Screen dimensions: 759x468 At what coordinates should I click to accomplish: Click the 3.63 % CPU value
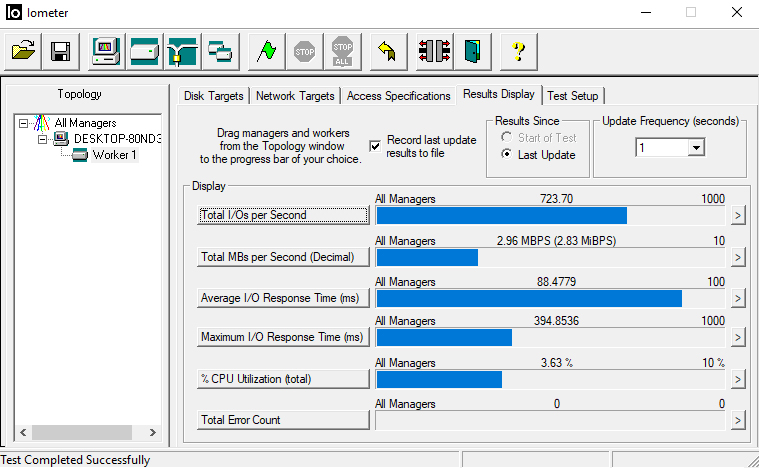[x=557, y=363]
